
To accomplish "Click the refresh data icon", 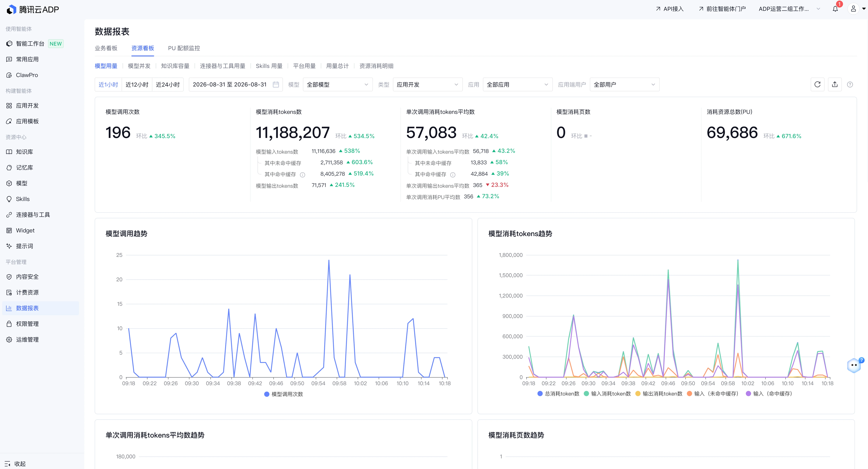I will pos(817,85).
